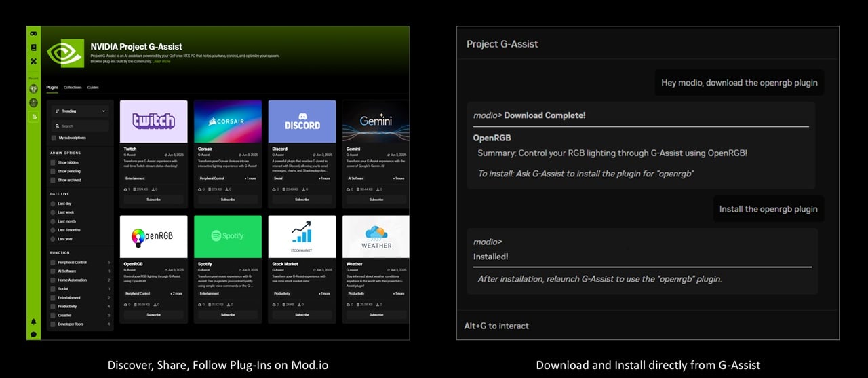Viewport: 868px width, 378px height.
Task: Open the Weather plugin thumbnail
Action: tap(376, 237)
